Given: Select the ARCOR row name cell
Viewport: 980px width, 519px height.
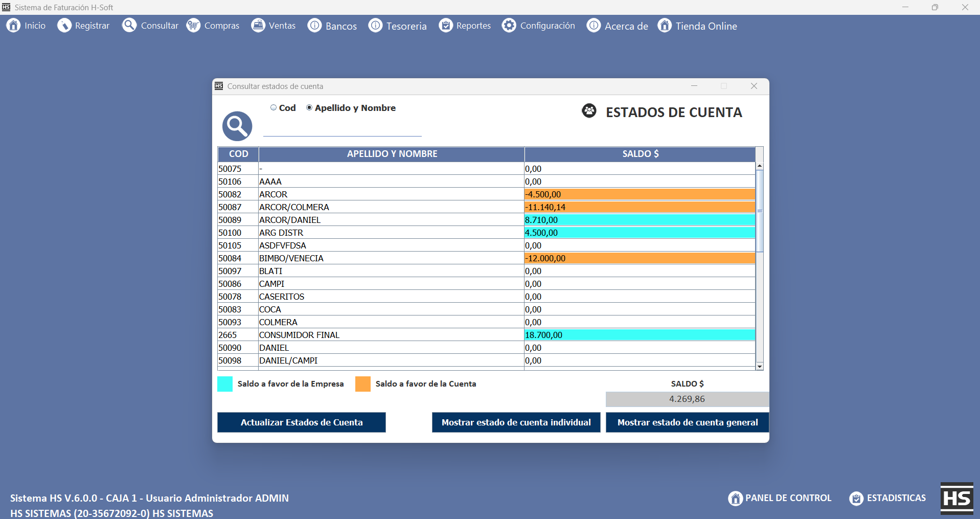Looking at the screenshot, I should pos(392,194).
